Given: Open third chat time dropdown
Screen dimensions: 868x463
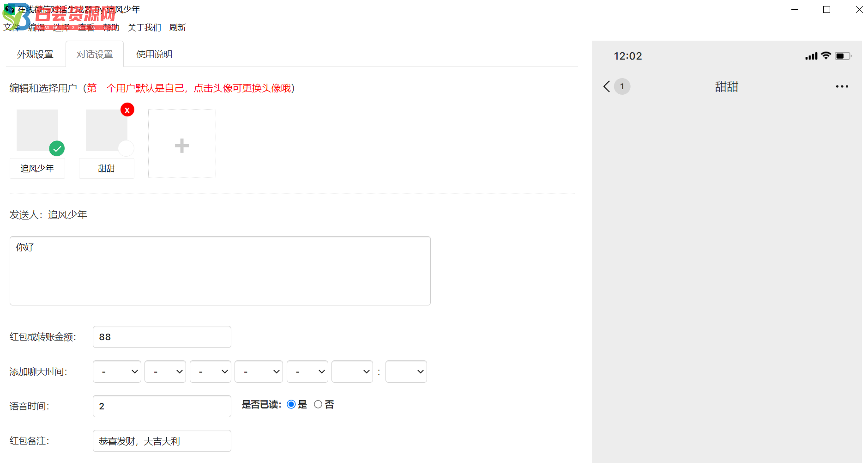Looking at the screenshot, I should point(211,372).
